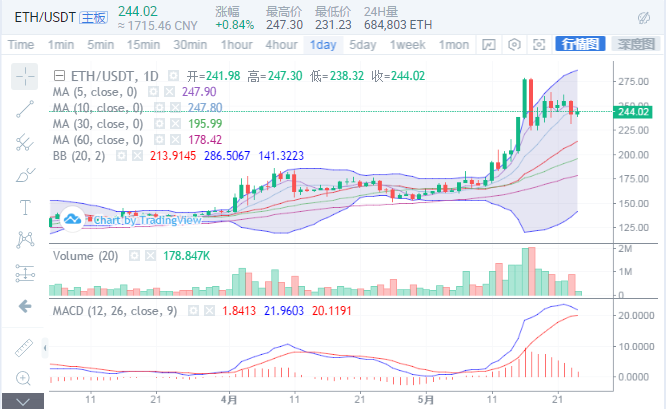
Task: Click the 1715.46 CNY price conversion
Action: click(x=158, y=26)
